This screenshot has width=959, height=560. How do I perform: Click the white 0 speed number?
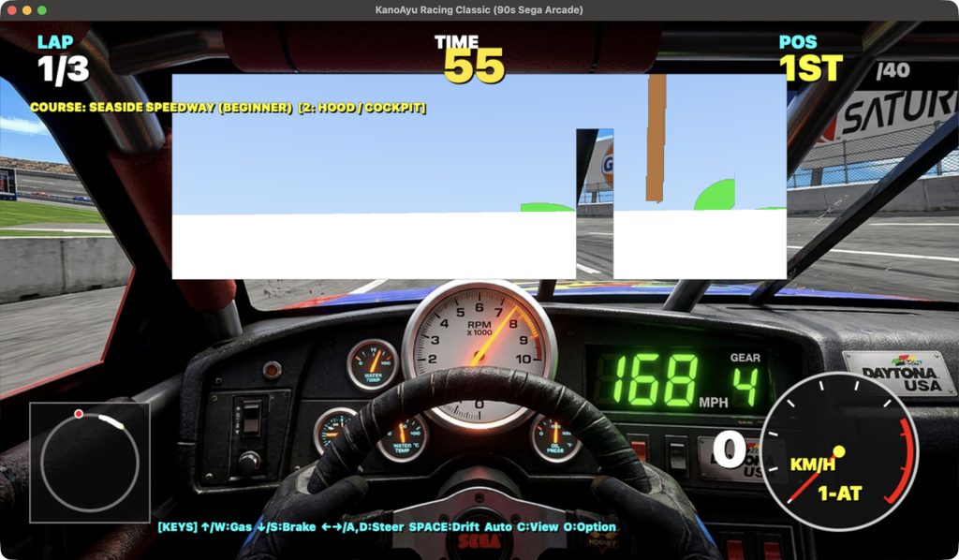point(729,449)
